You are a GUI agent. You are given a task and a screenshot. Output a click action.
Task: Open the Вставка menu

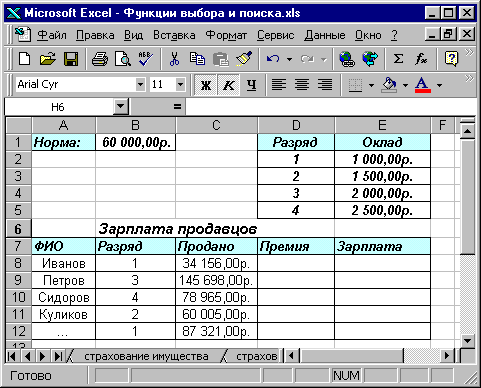pos(174,35)
